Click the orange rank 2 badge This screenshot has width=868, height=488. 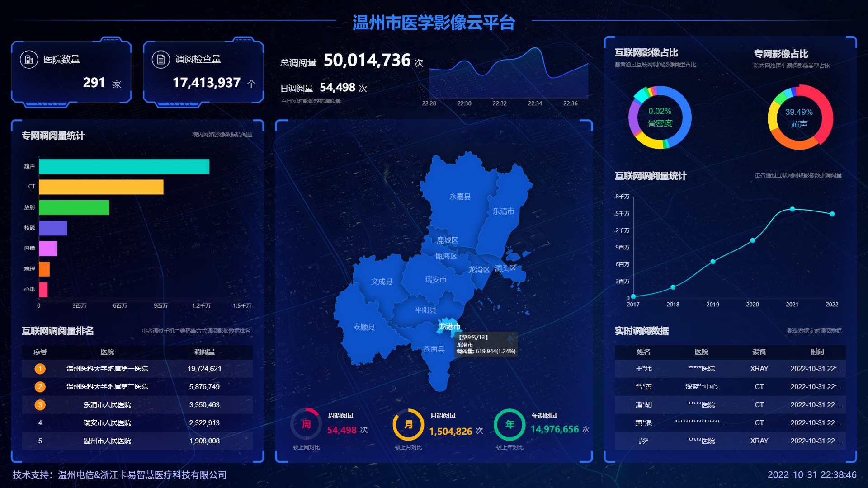pyautogui.click(x=40, y=387)
